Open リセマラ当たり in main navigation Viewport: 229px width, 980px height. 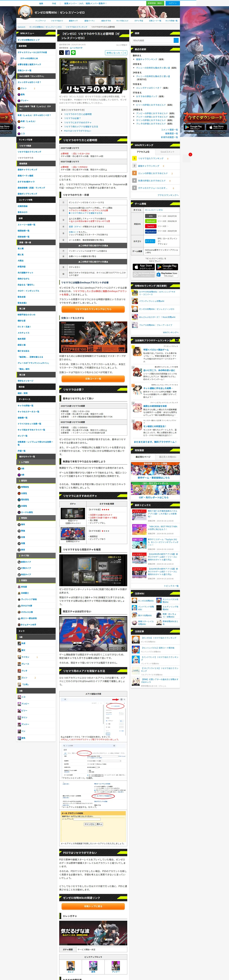point(57,21)
